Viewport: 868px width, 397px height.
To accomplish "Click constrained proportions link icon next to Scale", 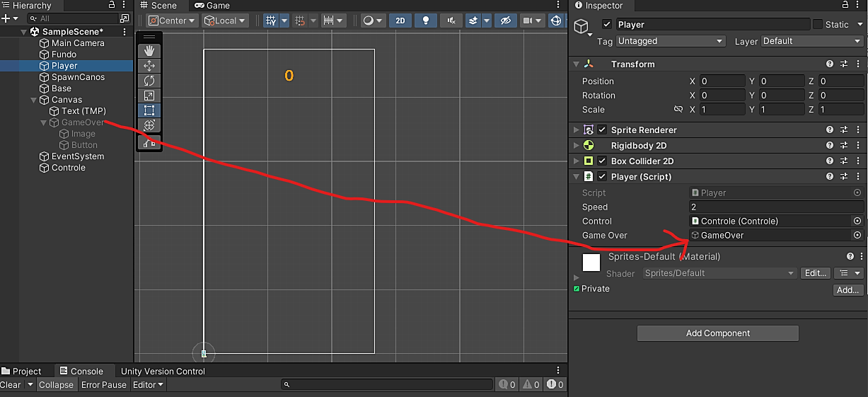I will 678,110.
